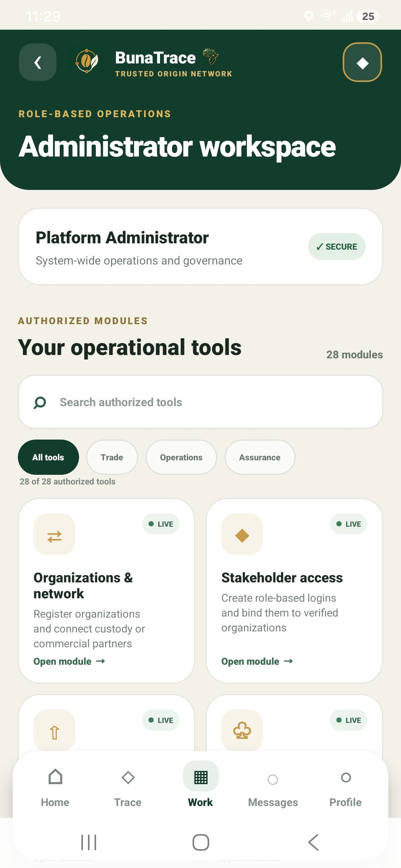Tap Android home button
This screenshot has height=868, width=401.
(201, 842)
